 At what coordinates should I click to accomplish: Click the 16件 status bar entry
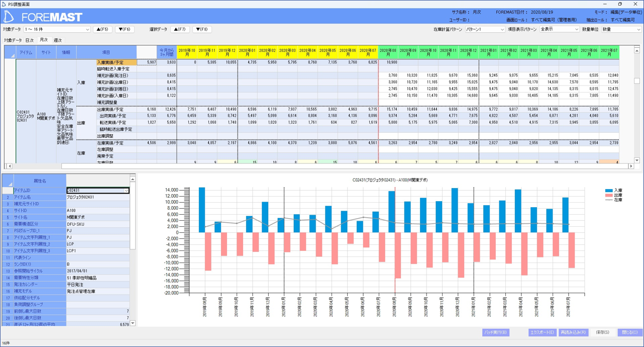tap(6, 343)
